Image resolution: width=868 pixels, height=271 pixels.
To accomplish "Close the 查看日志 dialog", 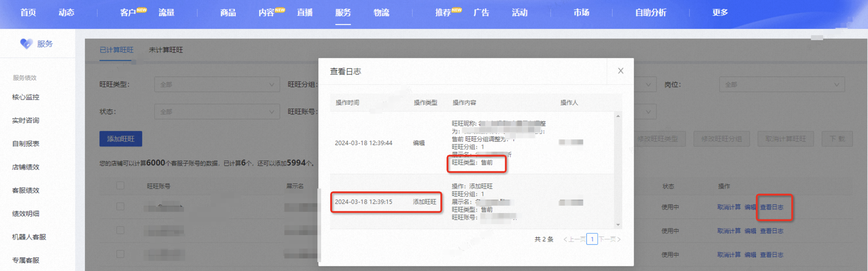I will pos(620,71).
